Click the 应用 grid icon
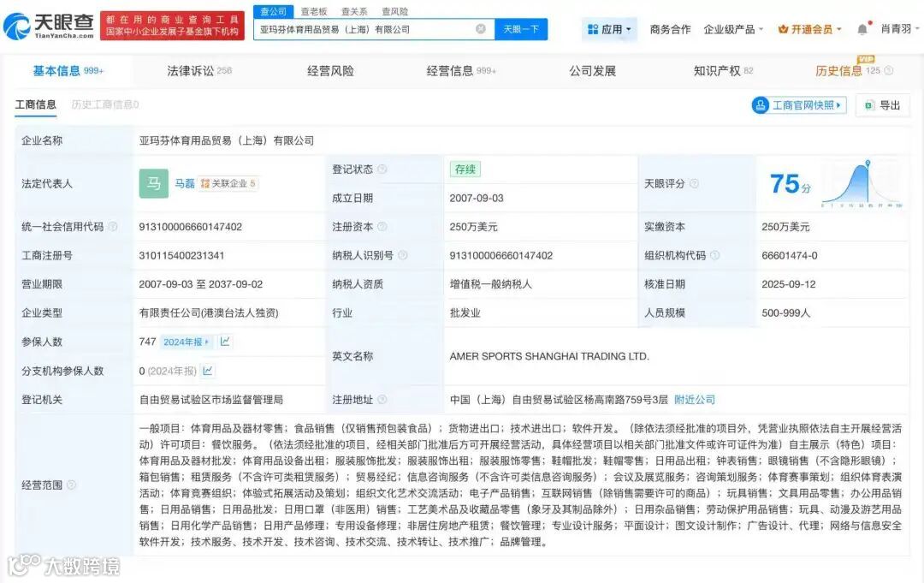924x583 pixels. click(593, 29)
